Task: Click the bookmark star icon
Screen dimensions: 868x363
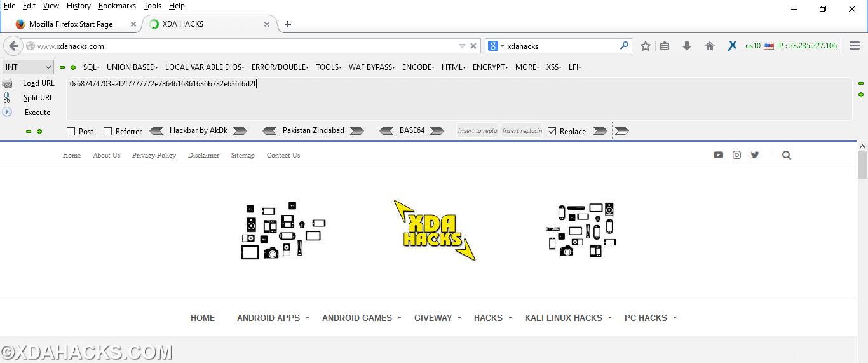Action: coord(646,46)
